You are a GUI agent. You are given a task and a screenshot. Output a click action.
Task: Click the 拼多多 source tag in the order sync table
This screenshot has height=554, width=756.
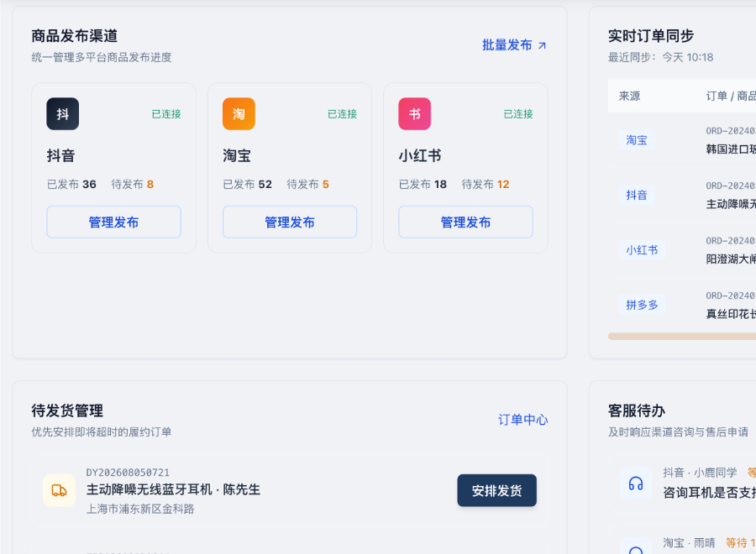click(642, 305)
